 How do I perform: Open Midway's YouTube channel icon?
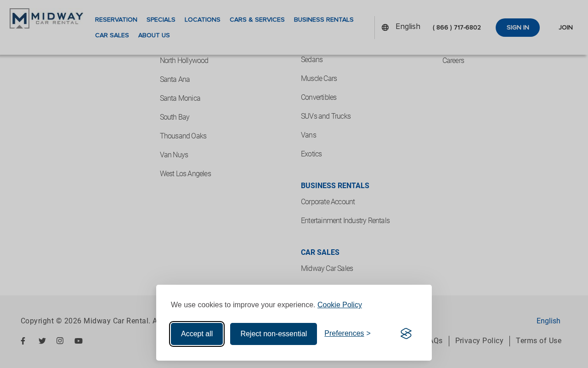point(79,341)
